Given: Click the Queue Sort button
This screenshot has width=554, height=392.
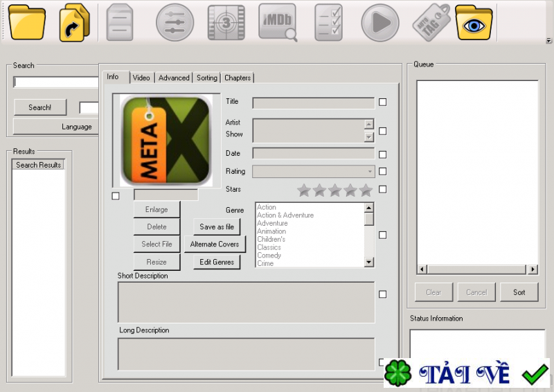Looking at the screenshot, I should 519,292.
